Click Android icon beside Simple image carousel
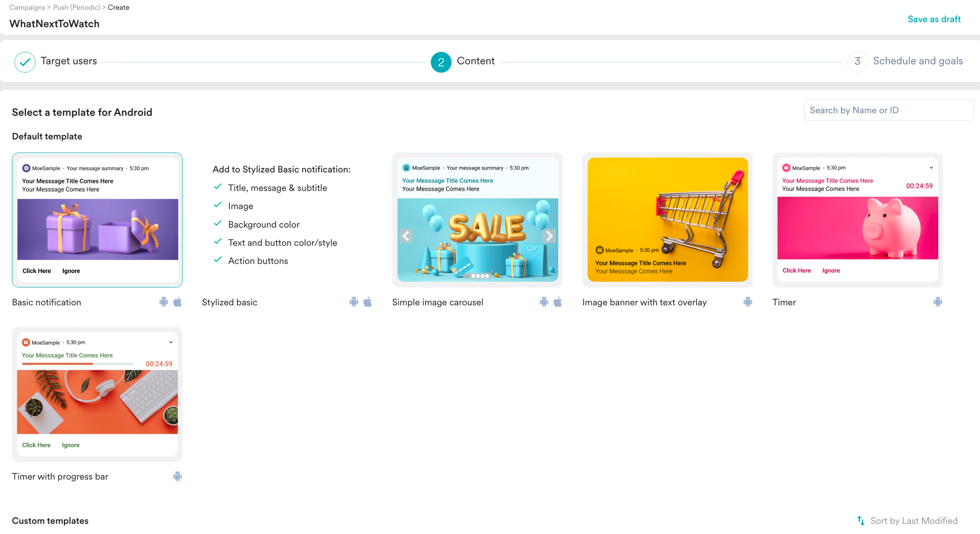This screenshot has width=980, height=534. [x=544, y=302]
